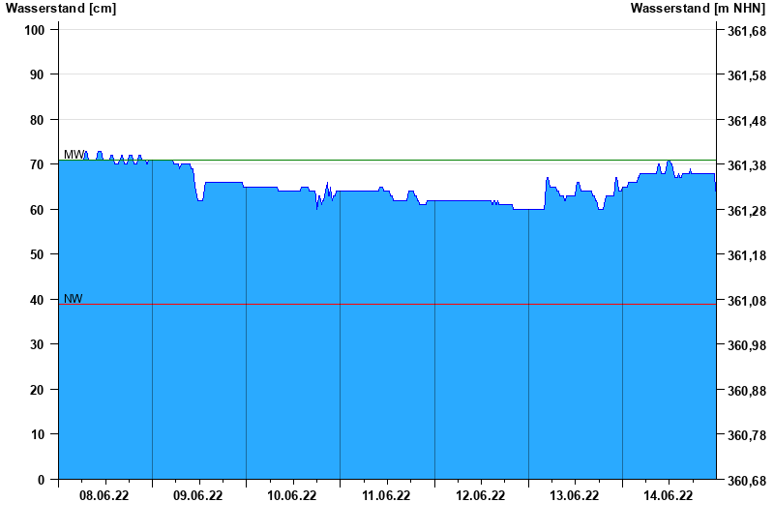This screenshot has height=532, width=774.
Task: Click the 70 value on left axis
Action: 38,164
